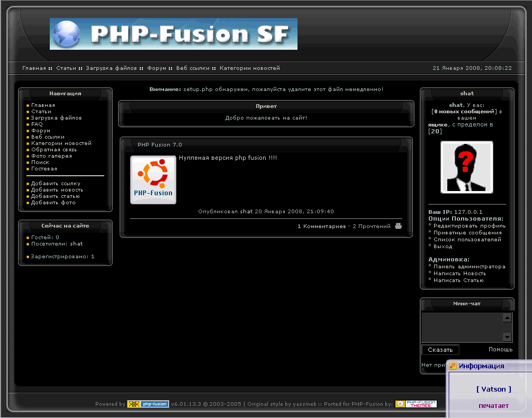532x418 pixels.
Task: Click the Ваш IP: 127.0.0.1 text
Action: click(x=455, y=212)
